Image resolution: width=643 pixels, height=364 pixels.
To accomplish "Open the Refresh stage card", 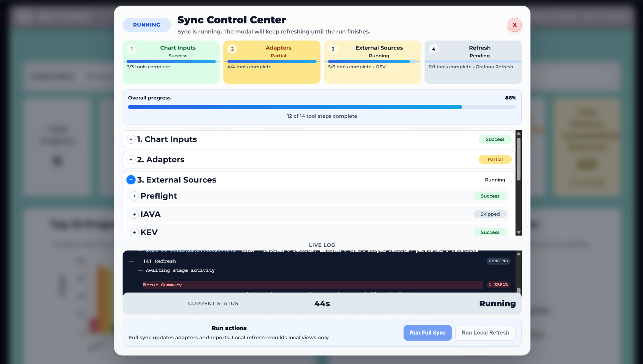I will [x=473, y=62].
